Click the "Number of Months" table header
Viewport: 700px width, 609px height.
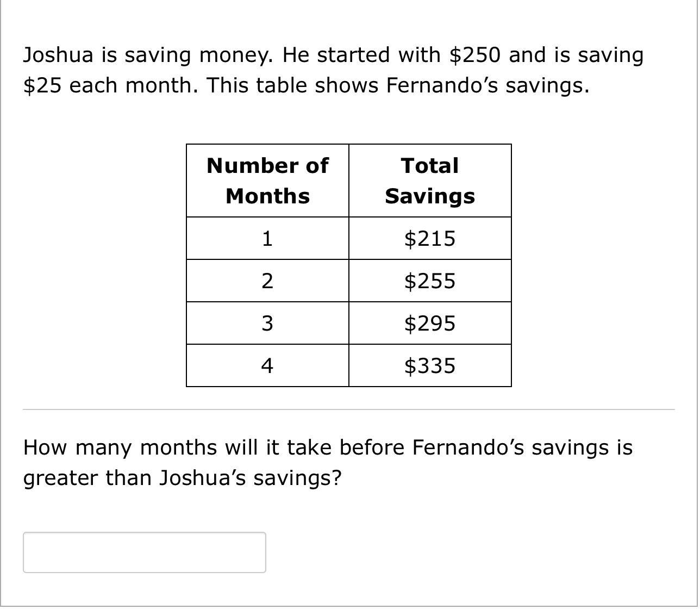pyautogui.click(x=267, y=181)
